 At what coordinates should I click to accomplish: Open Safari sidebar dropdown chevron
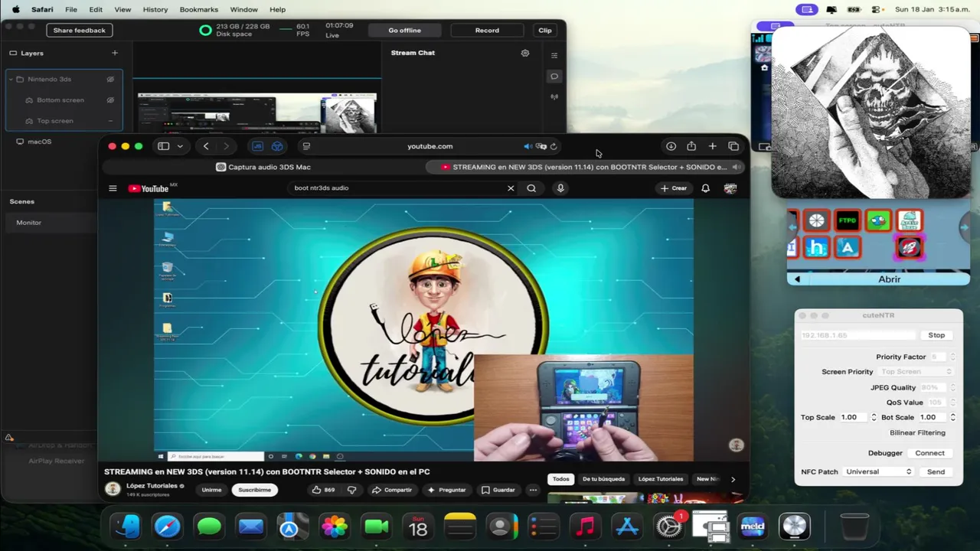tap(180, 146)
